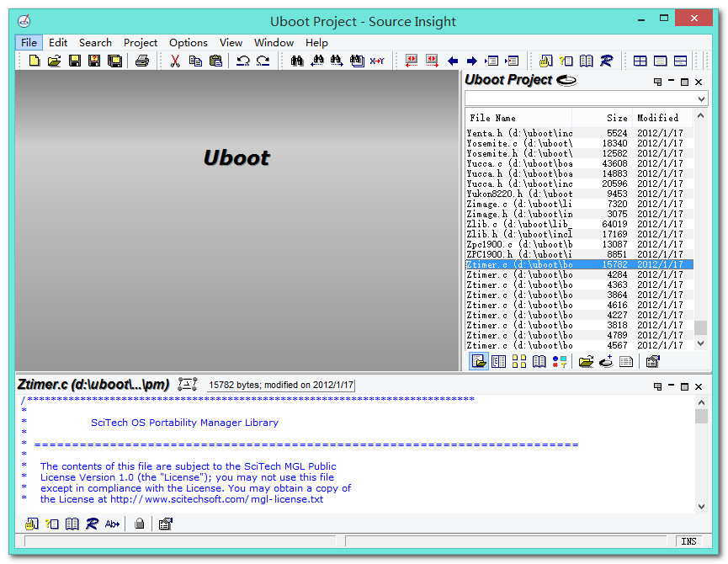Expand the Project Window file name dropdown
This screenshot has width=728, height=564.
pos(701,98)
